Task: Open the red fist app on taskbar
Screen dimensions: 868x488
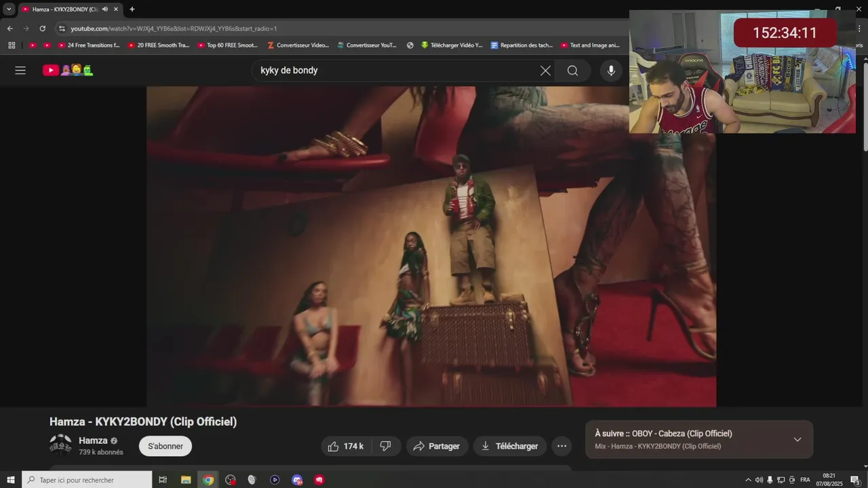Action: click(x=319, y=480)
